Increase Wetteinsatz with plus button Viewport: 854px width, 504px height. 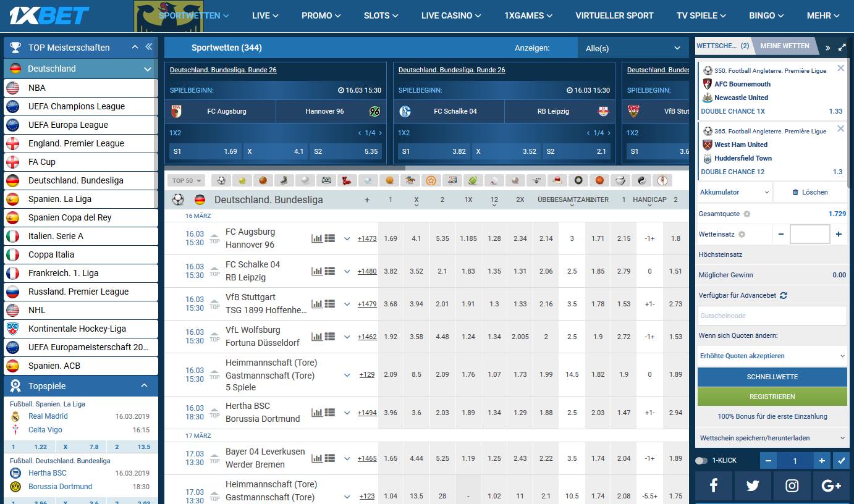(x=839, y=234)
